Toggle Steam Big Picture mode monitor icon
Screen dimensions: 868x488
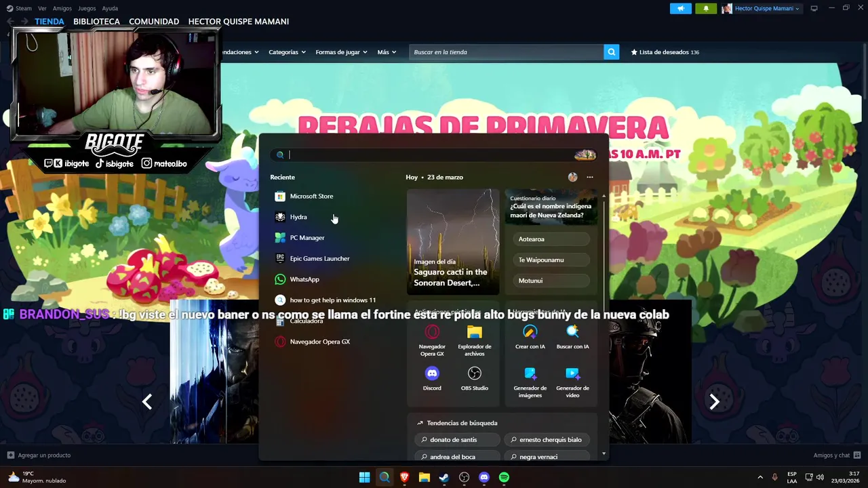814,8
